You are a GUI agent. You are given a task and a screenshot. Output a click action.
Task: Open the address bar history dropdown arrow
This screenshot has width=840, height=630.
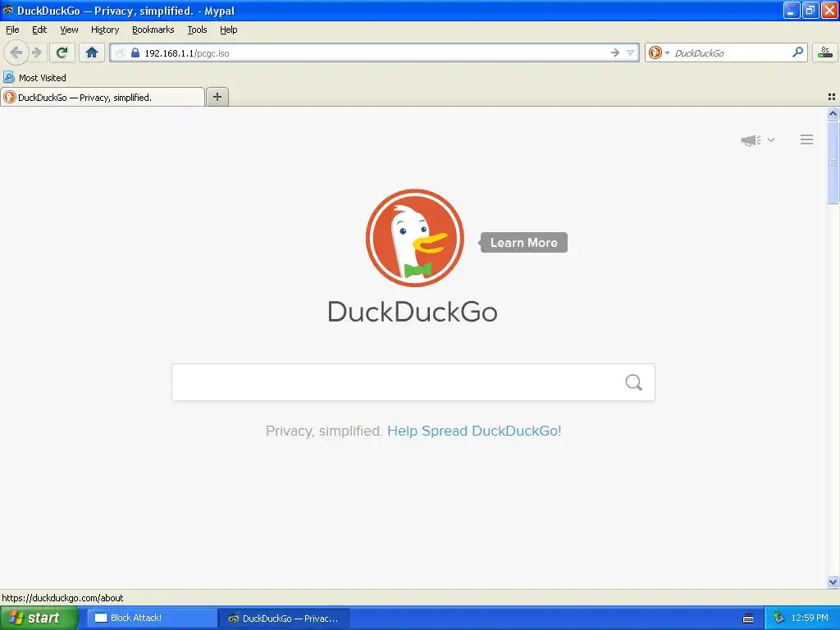[x=631, y=52]
